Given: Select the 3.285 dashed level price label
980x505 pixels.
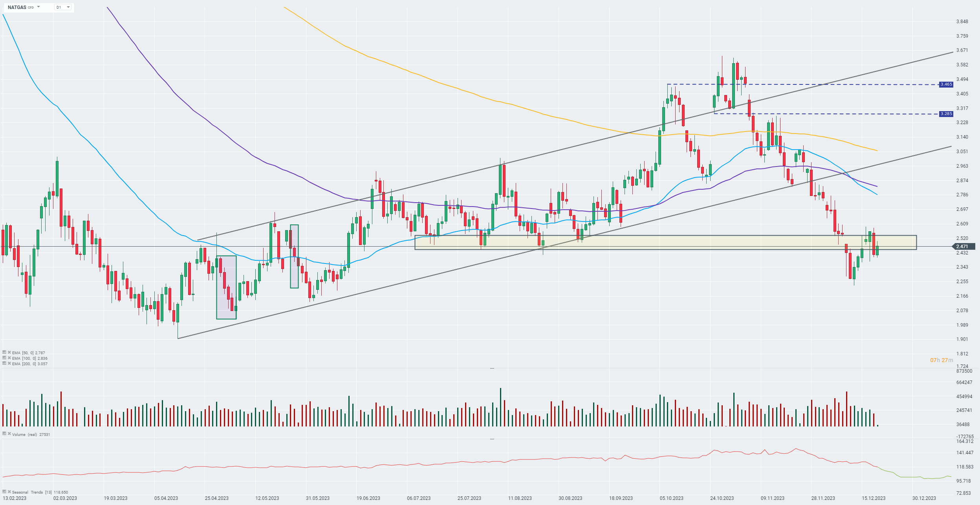Looking at the screenshot, I should coord(946,114).
